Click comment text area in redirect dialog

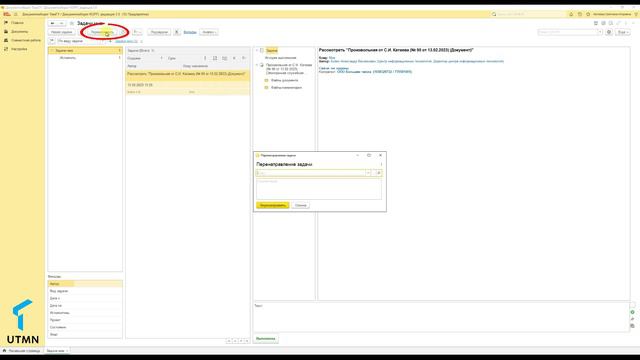point(319,189)
